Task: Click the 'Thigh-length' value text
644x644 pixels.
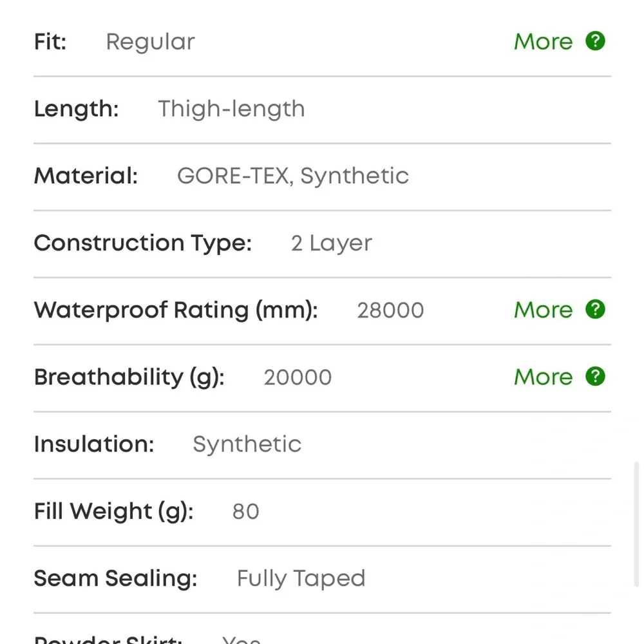Action: (x=231, y=109)
